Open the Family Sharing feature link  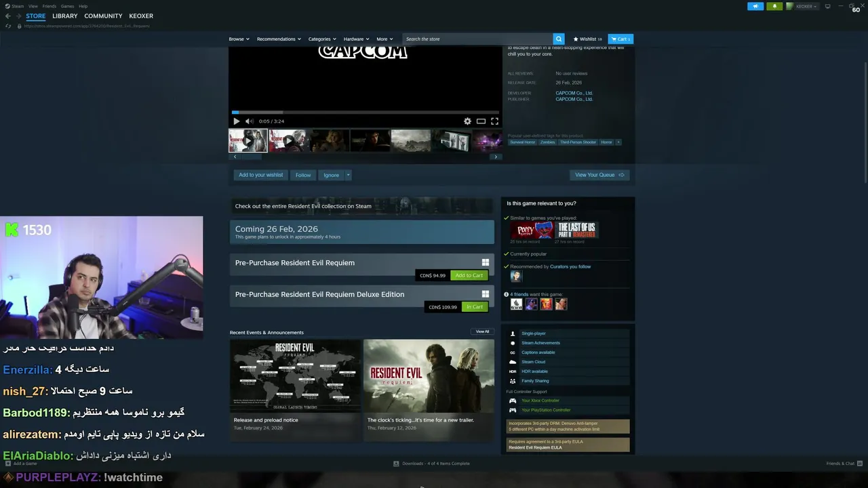click(x=535, y=381)
